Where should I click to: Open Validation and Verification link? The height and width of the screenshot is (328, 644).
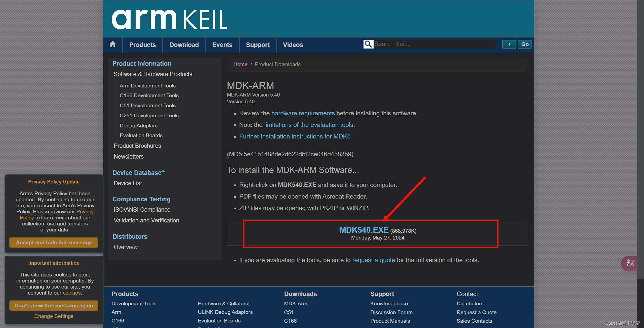tap(146, 220)
